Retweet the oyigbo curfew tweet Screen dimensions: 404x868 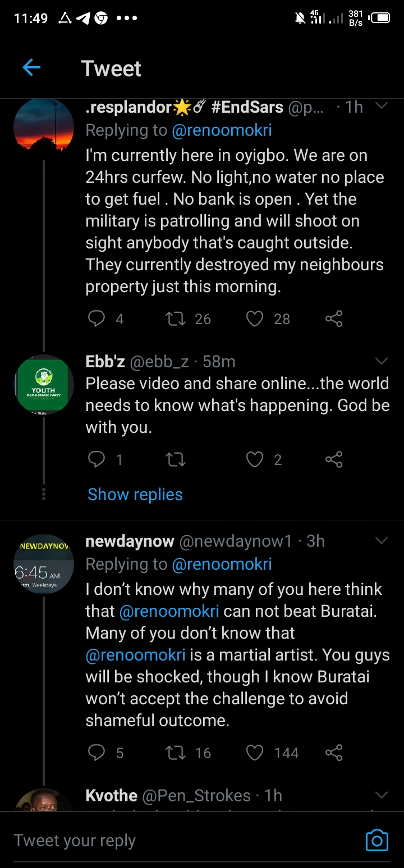pyautogui.click(x=176, y=319)
